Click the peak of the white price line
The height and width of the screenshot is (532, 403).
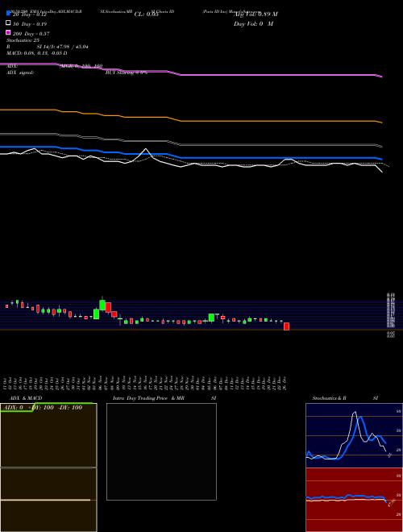pos(146,149)
